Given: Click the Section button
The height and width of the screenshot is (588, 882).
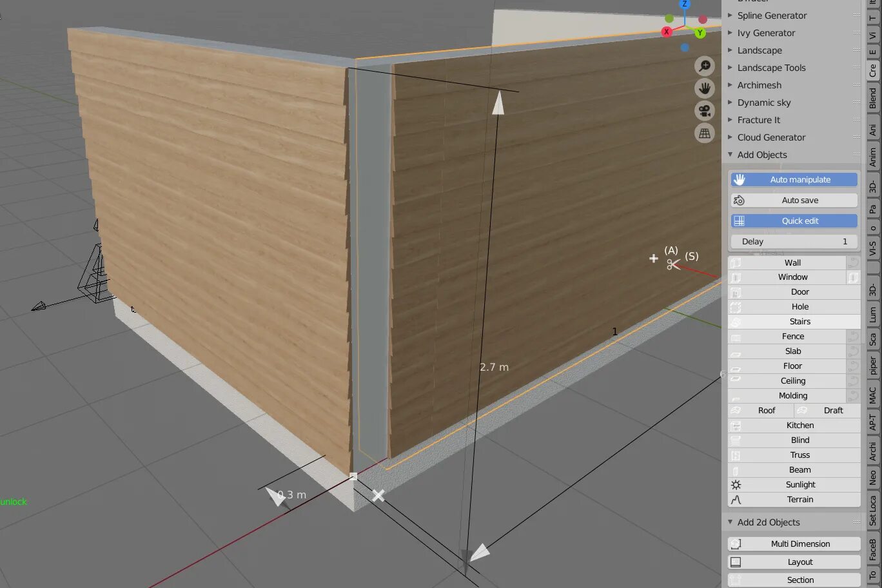Looking at the screenshot, I should tap(794, 580).
